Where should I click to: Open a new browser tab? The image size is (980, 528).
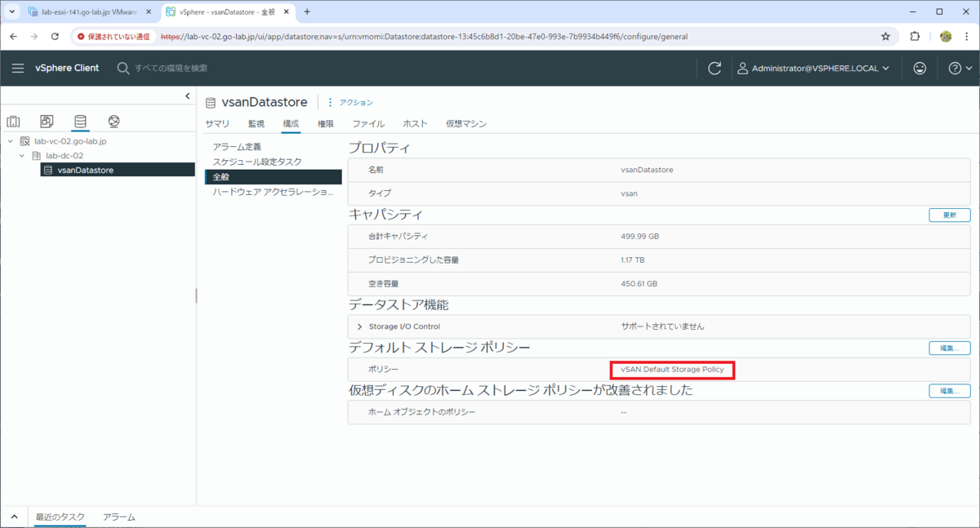(307, 12)
